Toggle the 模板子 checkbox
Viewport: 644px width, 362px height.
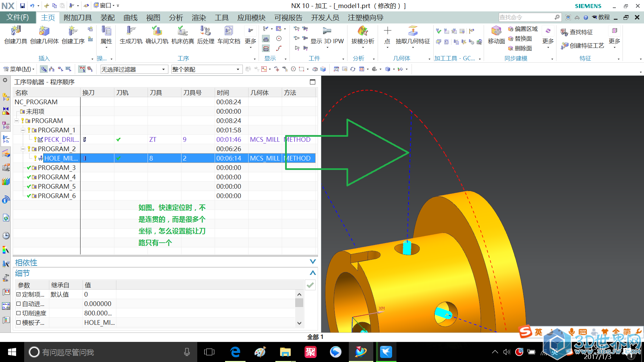tap(19, 322)
